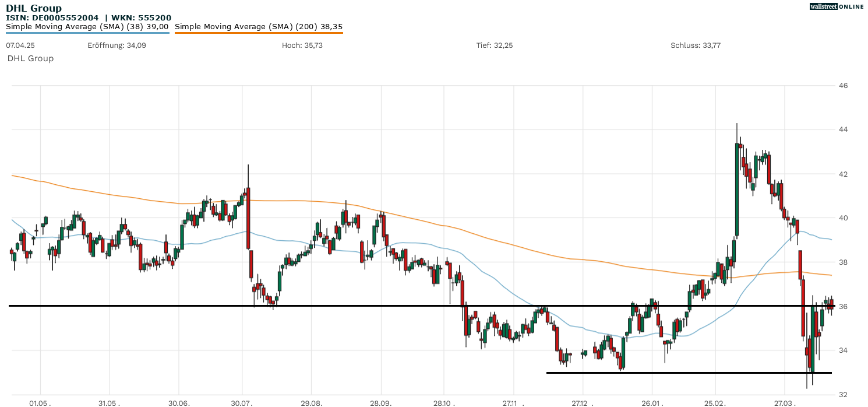Click the 28.10. date axis label
The image size is (868, 407).
click(443, 403)
